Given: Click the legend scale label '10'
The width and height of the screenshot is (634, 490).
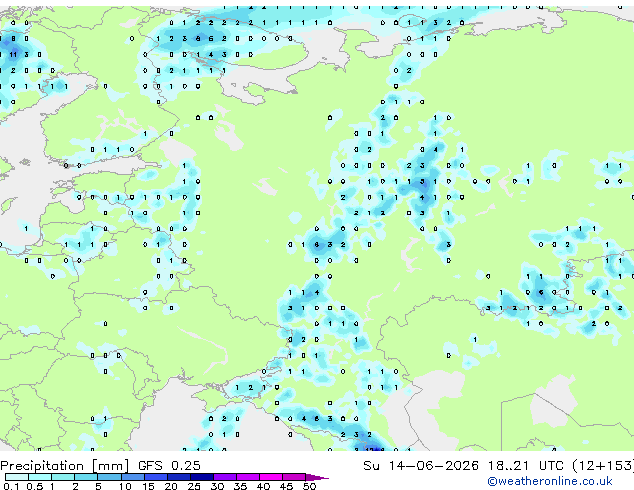Looking at the screenshot, I should (125, 486).
